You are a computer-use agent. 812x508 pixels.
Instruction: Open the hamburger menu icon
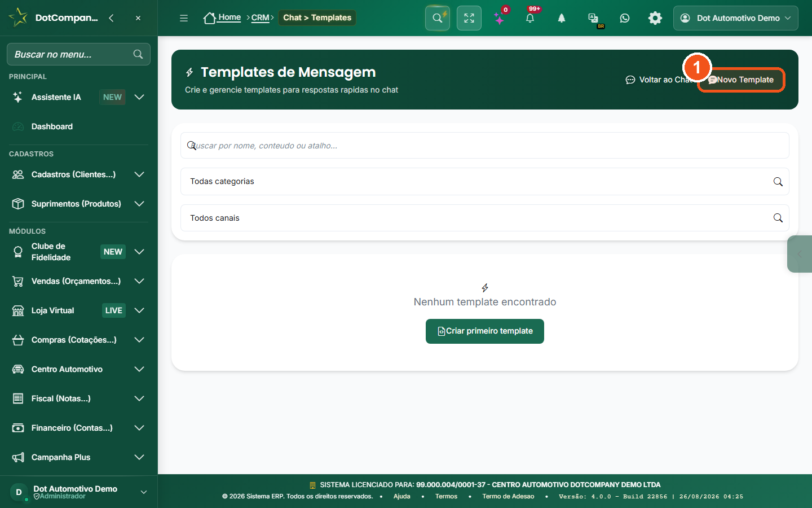coord(184,18)
